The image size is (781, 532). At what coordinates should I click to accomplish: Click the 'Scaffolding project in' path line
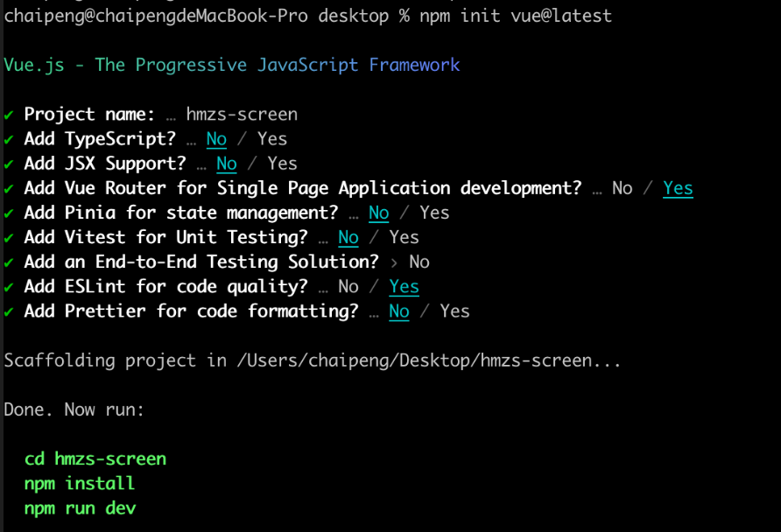313,360
